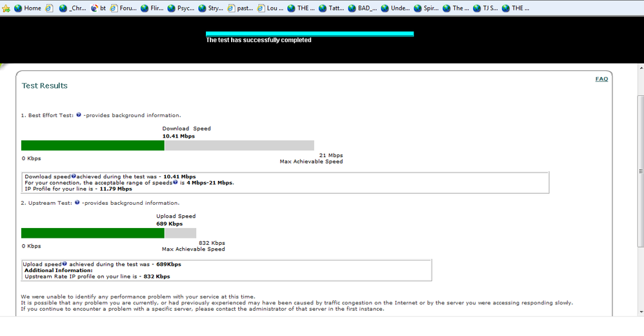Click the '11.79 Mbps' IP Profile value
Image resolution: width=644 pixels, height=336 pixels.
[116, 189]
